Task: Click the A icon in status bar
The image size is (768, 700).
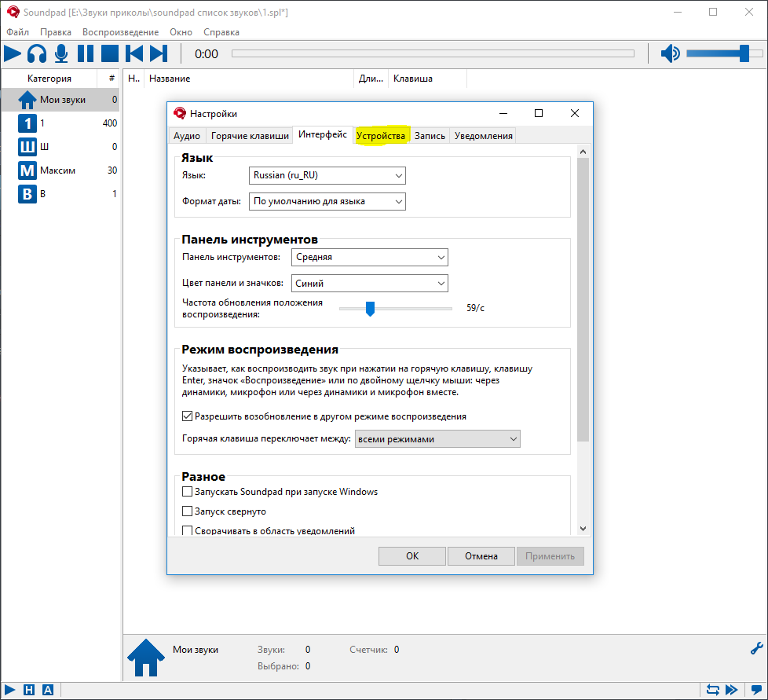Action: click(x=48, y=691)
